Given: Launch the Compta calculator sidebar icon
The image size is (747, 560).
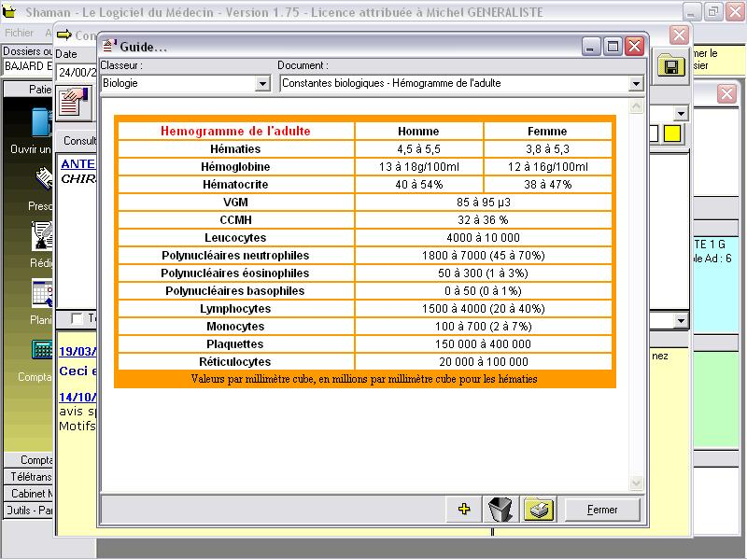Looking at the screenshot, I should [x=42, y=349].
